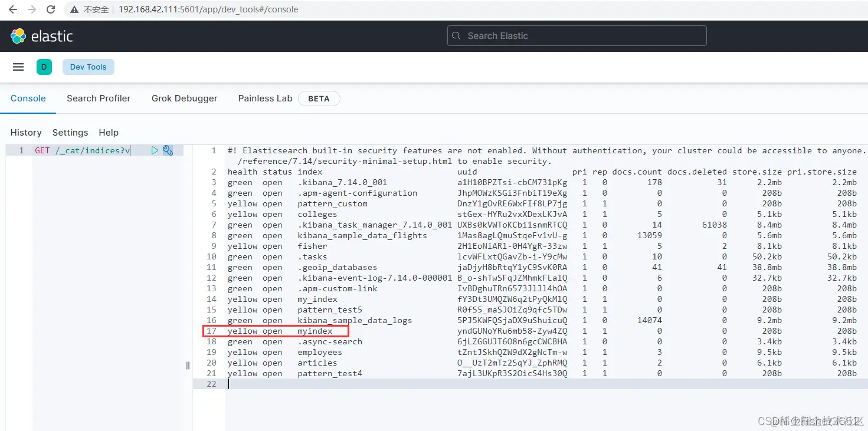The width and height of the screenshot is (868, 431).
Task: Open the Painless Lab tab
Action: (x=266, y=98)
